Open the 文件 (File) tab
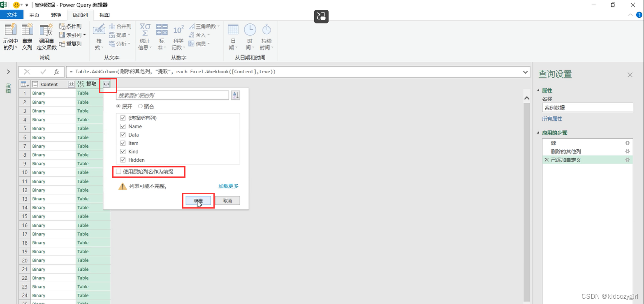Image resolution: width=644 pixels, height=304 pixels. tap(12, 15)
